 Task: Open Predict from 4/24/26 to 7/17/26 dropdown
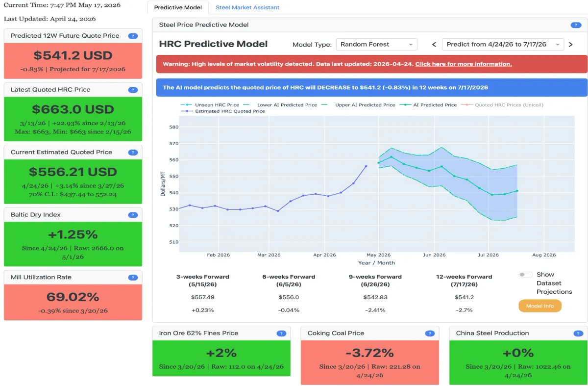point(503,45)
